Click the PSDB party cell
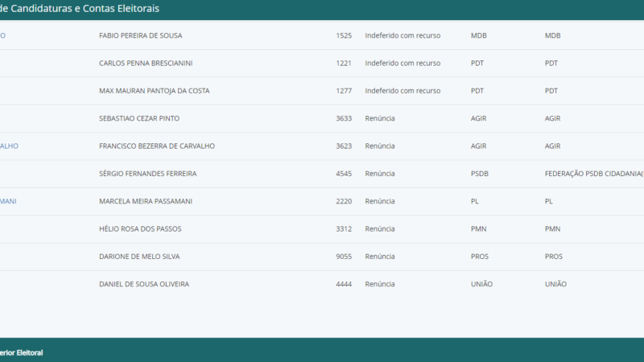Screen dimensions: 644x362 tap(479, 174)
